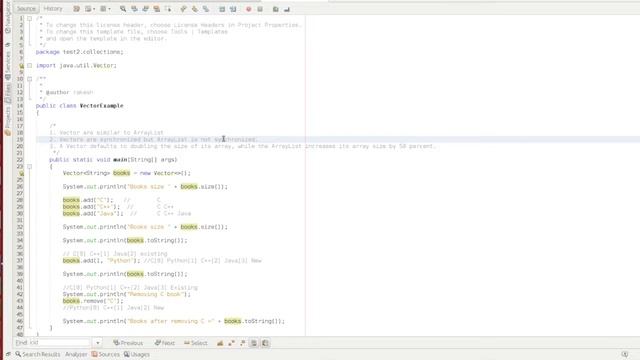This screenshot has width=640, height=360.
Task: Open the Usages bottom tab
Action: click(137, 354)
